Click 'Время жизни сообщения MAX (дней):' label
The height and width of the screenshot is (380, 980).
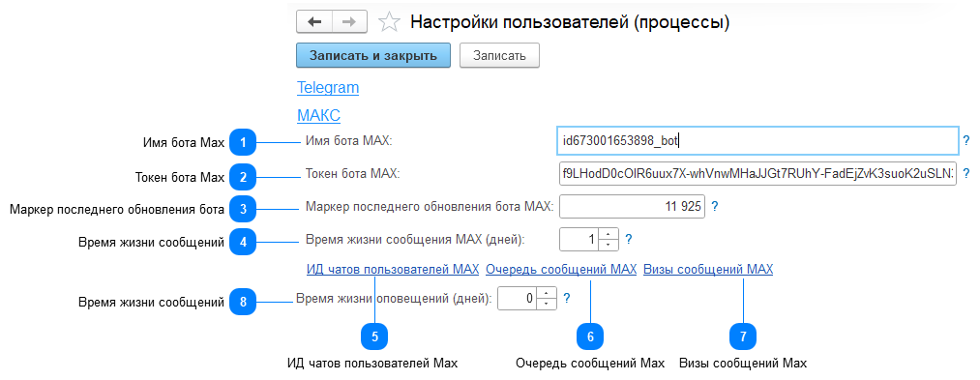pyautogui.click(x=415, y=239)
